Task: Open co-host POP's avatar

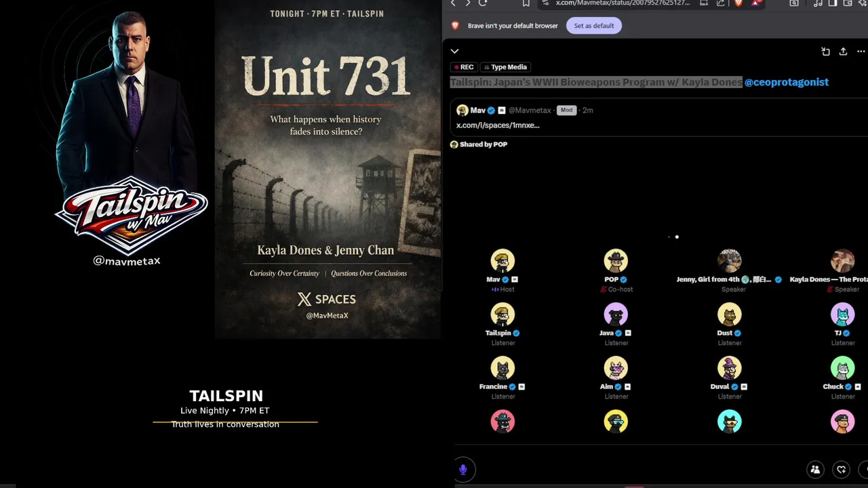Action: click(x=616, y=261)
